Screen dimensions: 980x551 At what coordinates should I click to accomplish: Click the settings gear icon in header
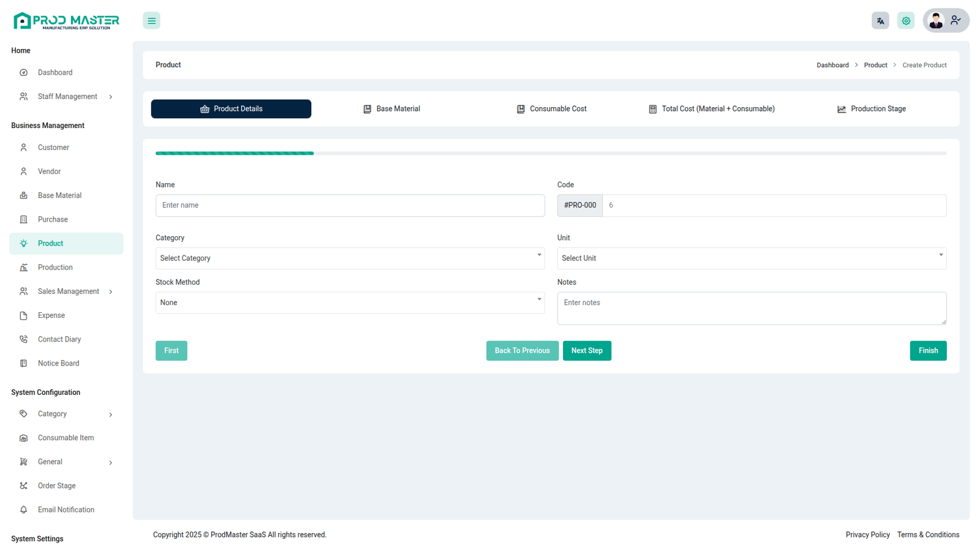tap(906, 21)
